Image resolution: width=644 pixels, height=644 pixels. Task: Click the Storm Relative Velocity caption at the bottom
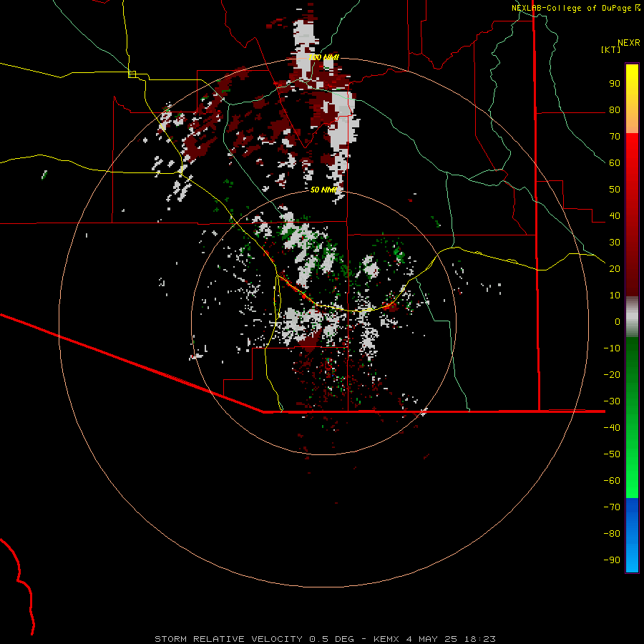pyautogui.click(x=325, y=639)
